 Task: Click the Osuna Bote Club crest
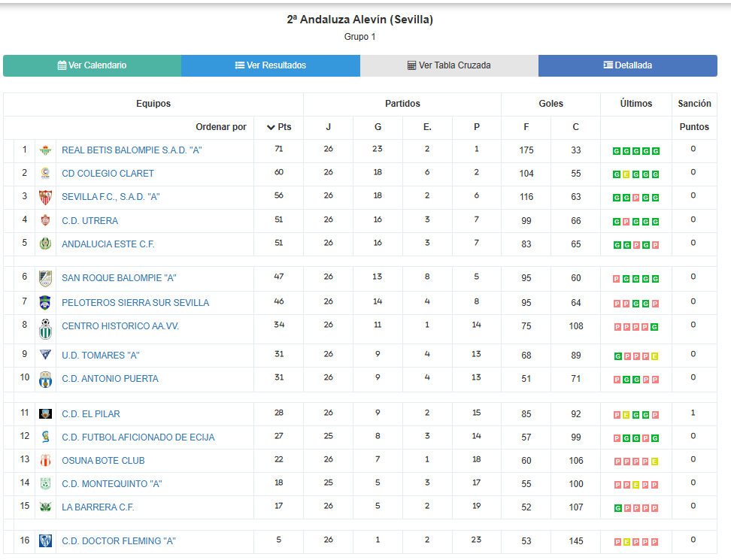pos(45,460)
